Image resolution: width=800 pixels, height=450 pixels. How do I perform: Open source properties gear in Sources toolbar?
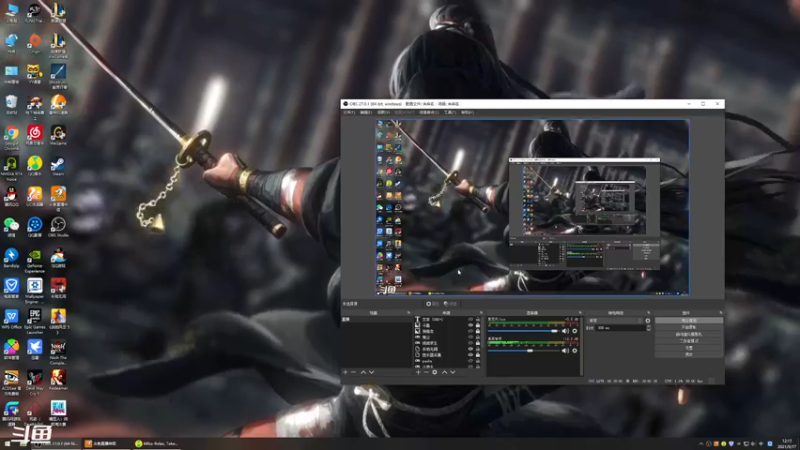435,372
